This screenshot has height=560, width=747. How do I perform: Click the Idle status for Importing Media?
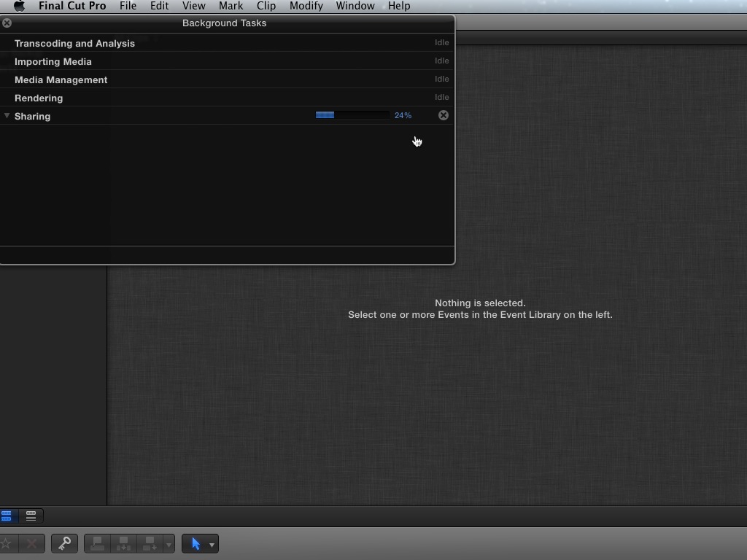[x=441, y=61]
